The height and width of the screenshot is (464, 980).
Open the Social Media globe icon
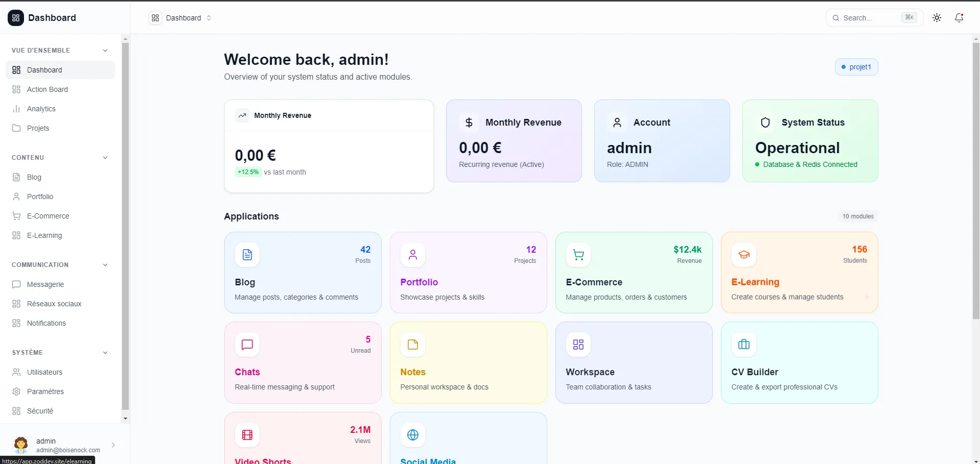(x=412, y=435)
